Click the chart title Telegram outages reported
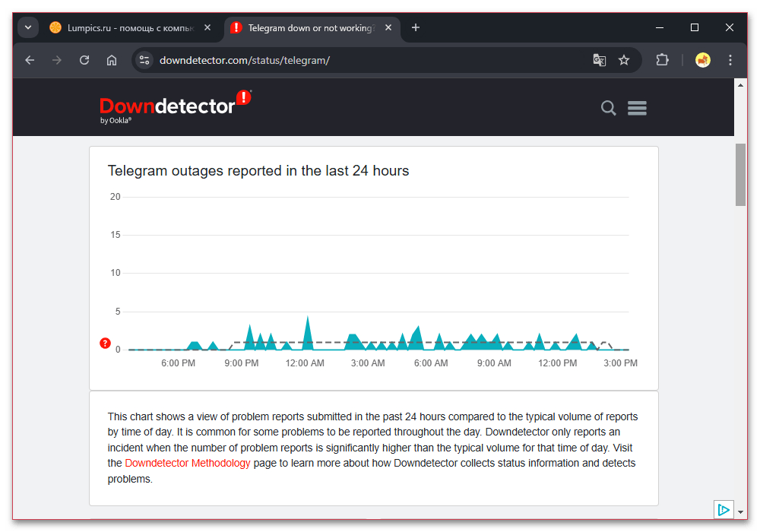 point(258,170)
